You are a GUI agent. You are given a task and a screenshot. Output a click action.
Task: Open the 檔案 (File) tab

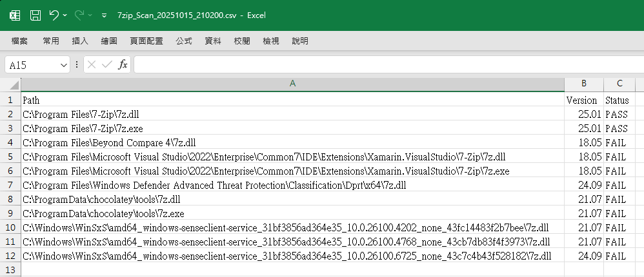[x=19, y=41]
